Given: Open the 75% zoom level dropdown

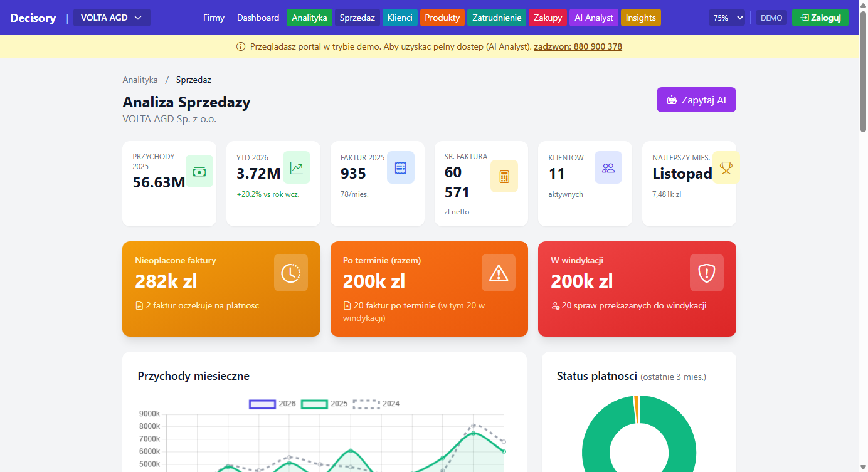Looking at the screenshot, I should click(727, 18).
